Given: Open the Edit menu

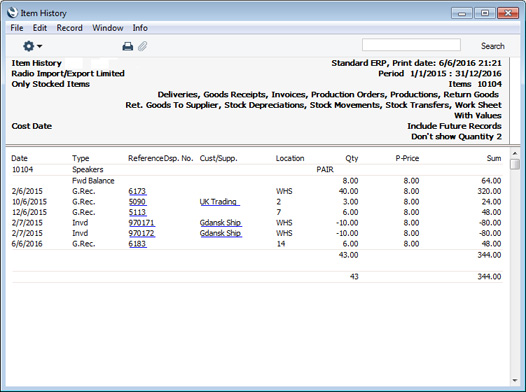Looking at the screenshot, I should [x=40, y=28].
